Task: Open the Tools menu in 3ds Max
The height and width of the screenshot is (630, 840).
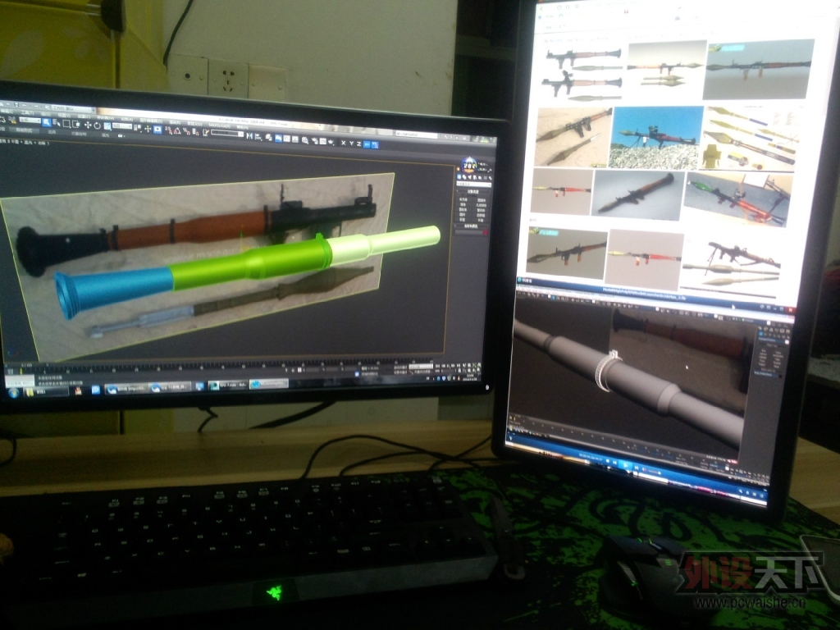Action: pyautogui.click(x=27, y=112)
